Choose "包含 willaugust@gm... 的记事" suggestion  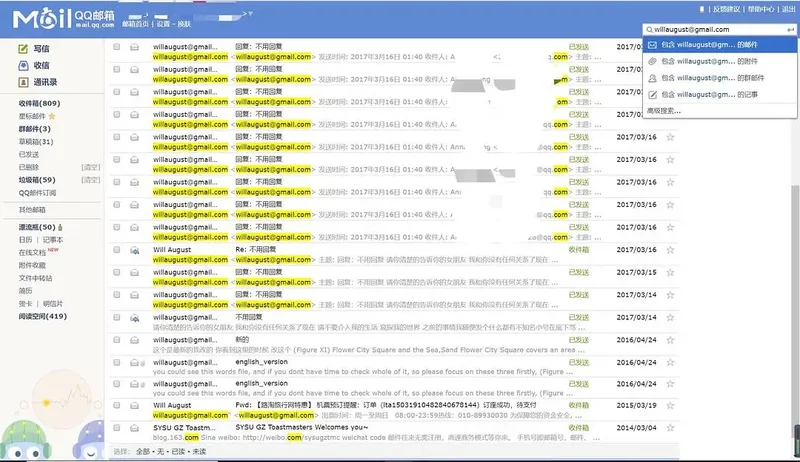pyautogui.click(x=719, y=95)
